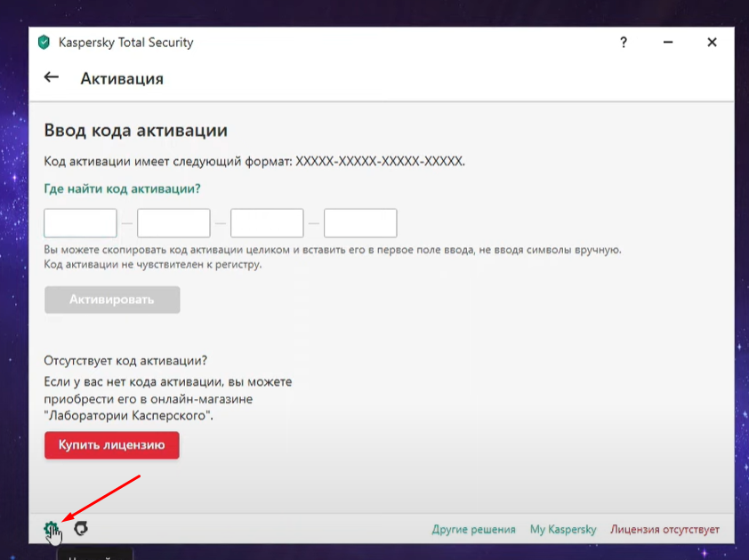Viewport: 749px width, 560px height.
Task: Click the second activation code field
Action: click(173, 223)
